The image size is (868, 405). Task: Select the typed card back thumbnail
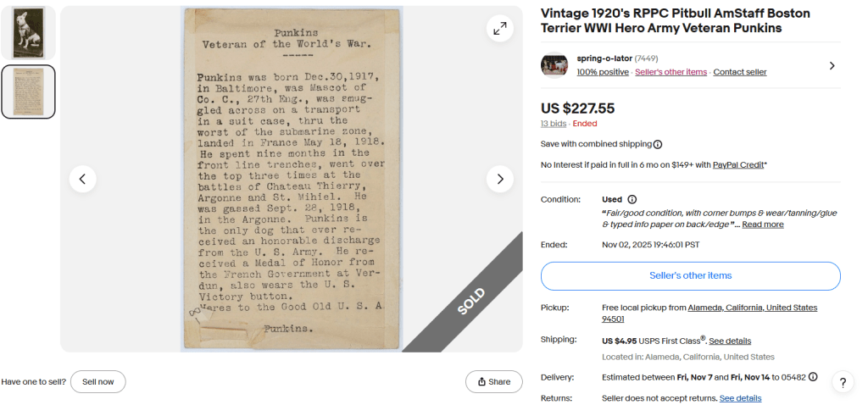(x=28, y=92)
